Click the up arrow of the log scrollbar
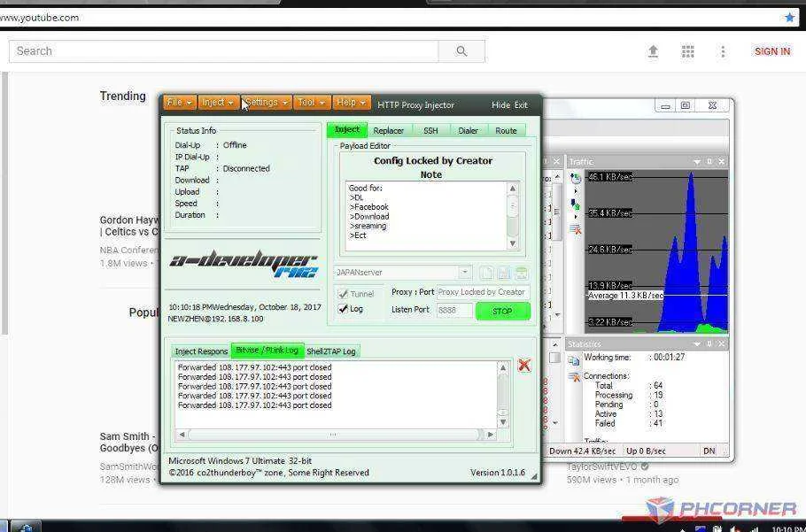This screenshot has width=806, height=532. point(503,368)
